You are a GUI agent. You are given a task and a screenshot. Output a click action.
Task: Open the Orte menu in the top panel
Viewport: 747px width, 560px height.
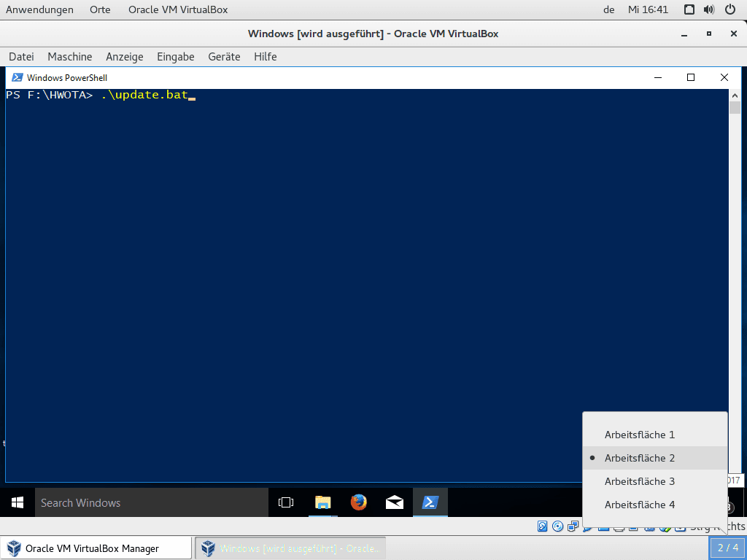point(100,9)
